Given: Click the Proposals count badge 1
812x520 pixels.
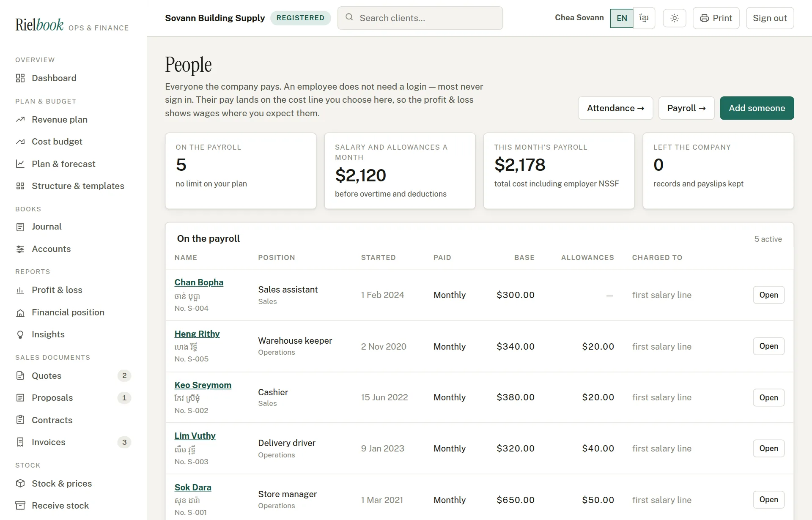Looking at the screenshot, I should [x=124, y=398].
